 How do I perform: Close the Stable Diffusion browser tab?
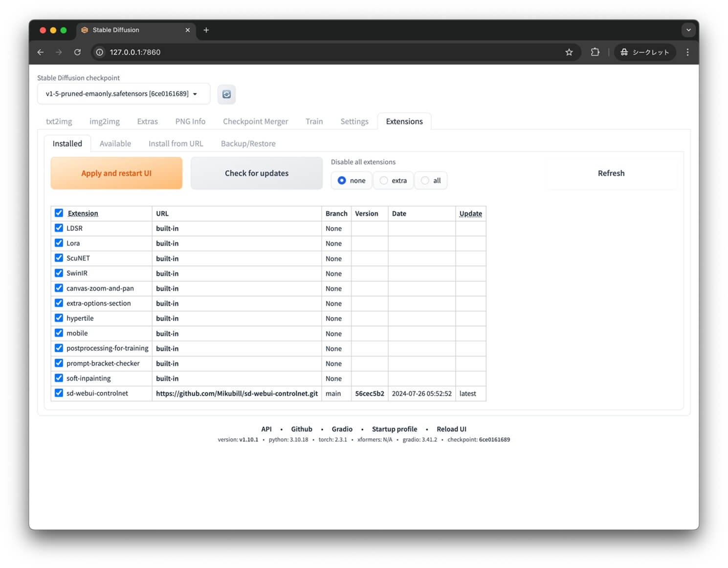187,30
